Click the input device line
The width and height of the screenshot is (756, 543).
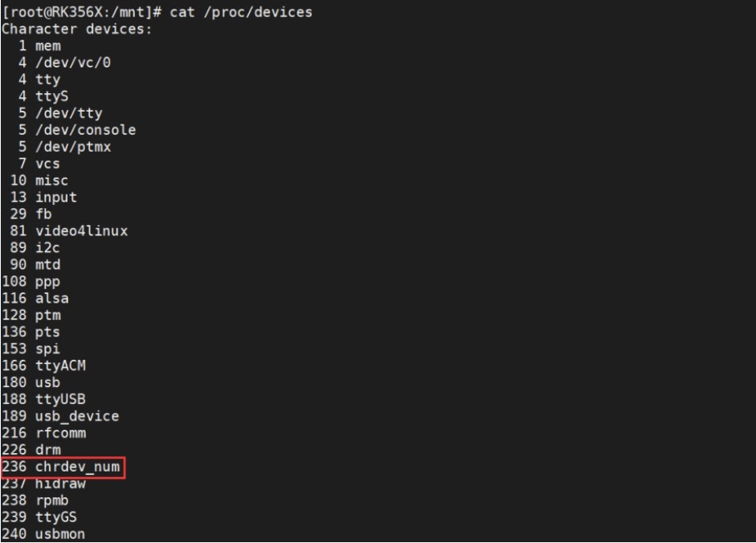pos(43,198)
